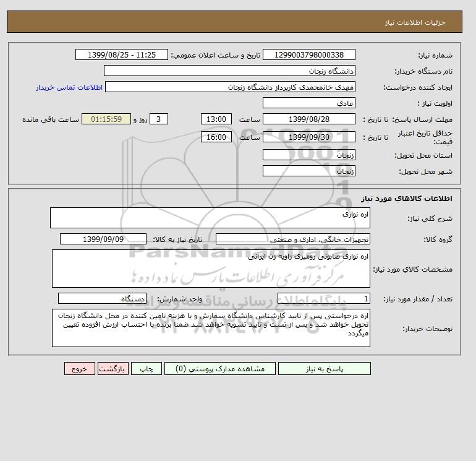The width and height of the screenshot is (476, 461).
Task: Click label تاریخ و ساعت اعلان عمومی
Action: click(x=216, y=55)
